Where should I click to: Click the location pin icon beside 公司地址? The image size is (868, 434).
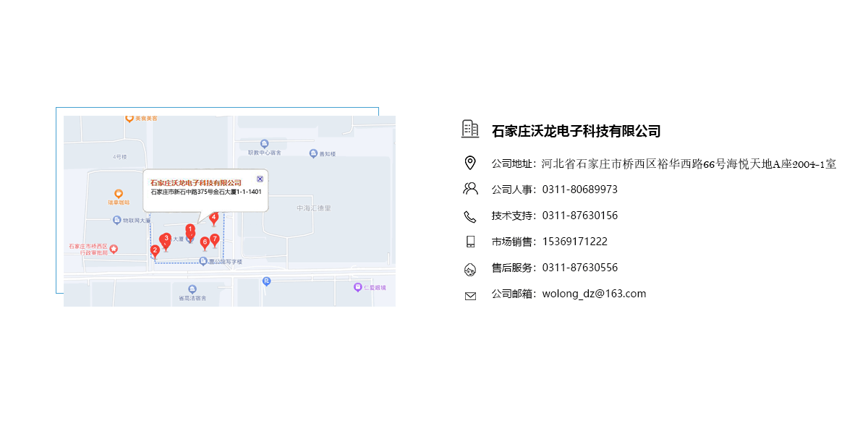pyautogui.click(x=470, y=163)
